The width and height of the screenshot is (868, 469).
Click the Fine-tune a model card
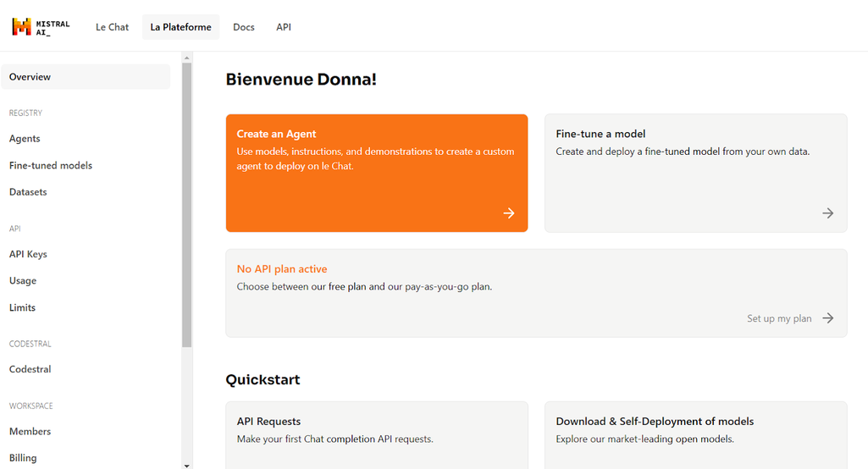pos(696,173)
